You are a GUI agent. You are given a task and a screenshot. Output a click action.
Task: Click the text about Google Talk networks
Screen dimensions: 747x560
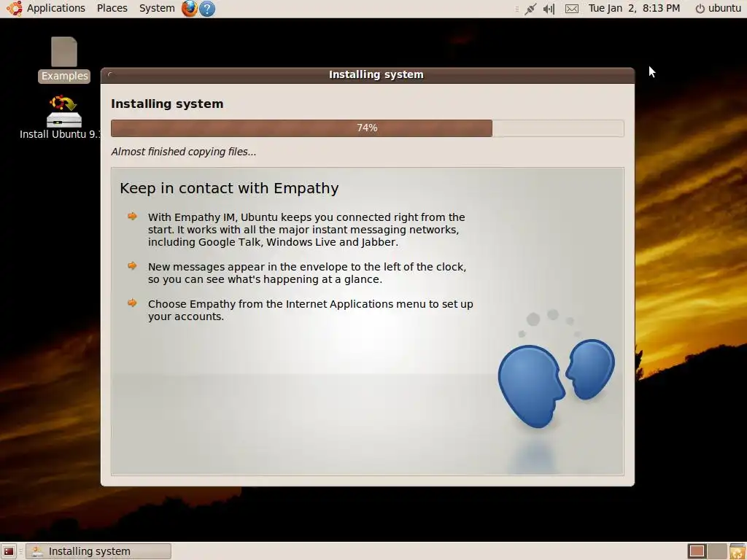tap(306, 230)
